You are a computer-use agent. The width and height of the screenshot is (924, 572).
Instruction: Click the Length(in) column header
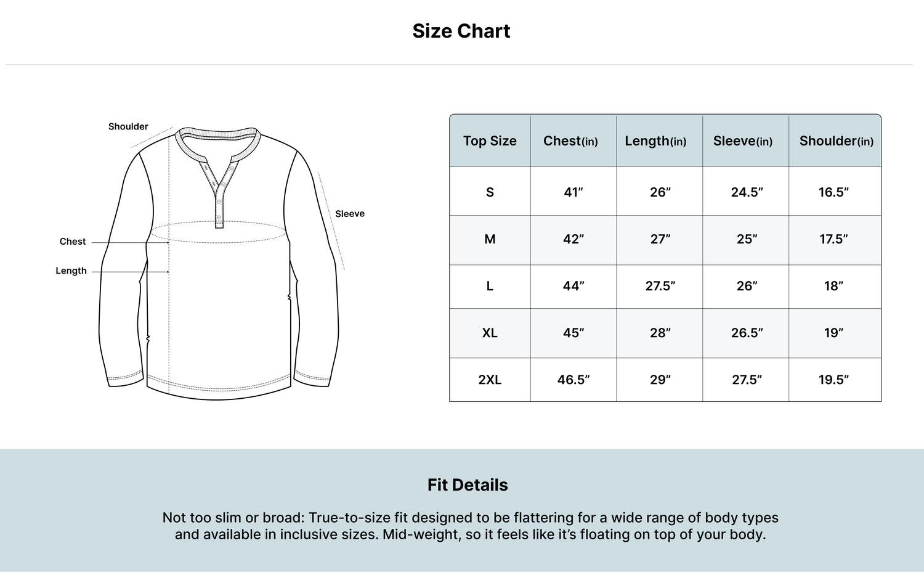[655, 141]
